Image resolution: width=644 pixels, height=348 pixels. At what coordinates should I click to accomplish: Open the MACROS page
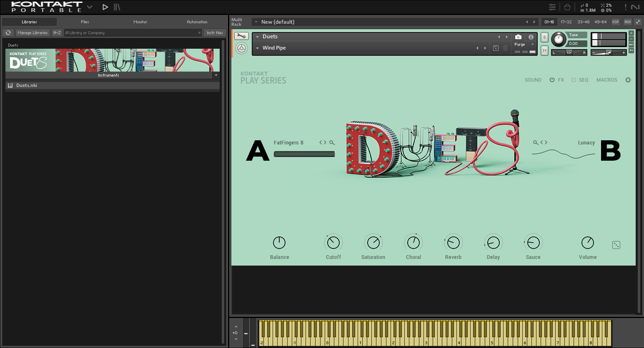click(x=606, y=80)
